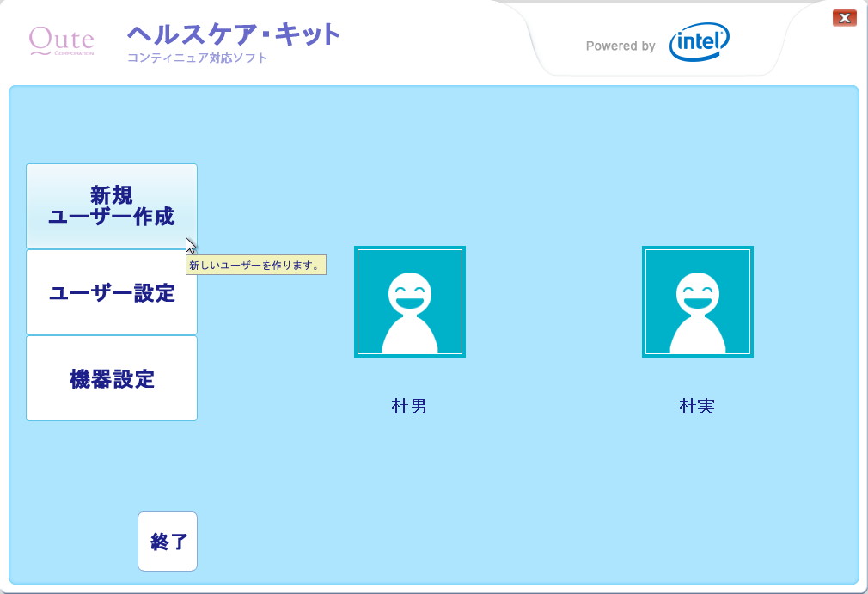Click the ヘルスケア・キット title text
Screen dimensions: 868x594
(234, 34)
